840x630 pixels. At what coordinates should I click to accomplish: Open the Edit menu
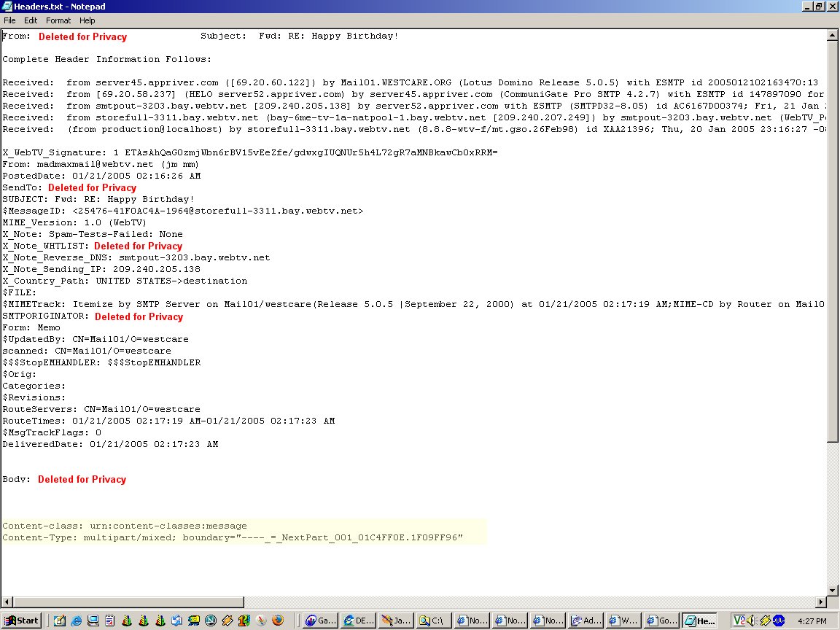[31, 20]
